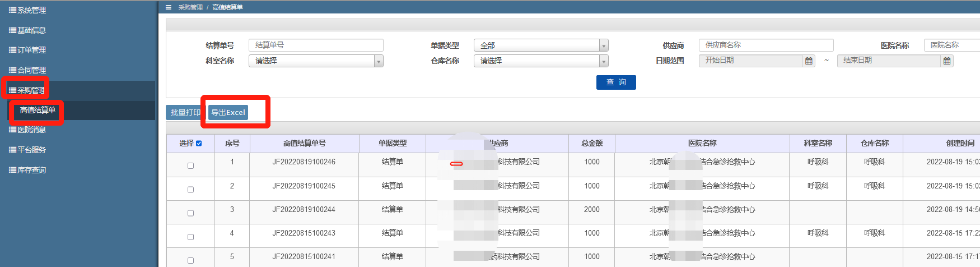Open 基础信息 sidebar menu

click(27, 30)
